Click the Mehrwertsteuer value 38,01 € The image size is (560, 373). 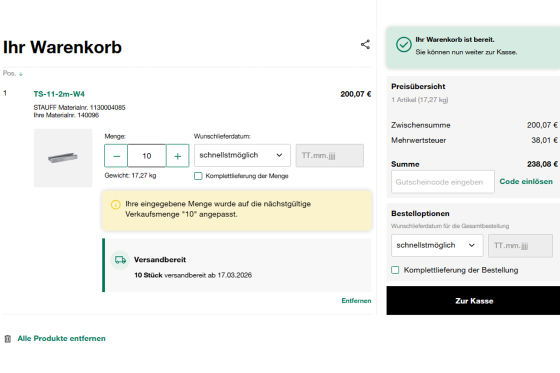click(x=544, y=140)
